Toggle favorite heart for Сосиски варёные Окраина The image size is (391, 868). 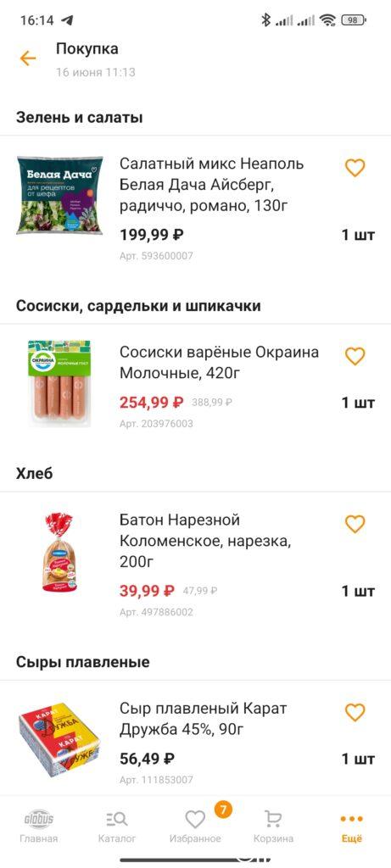point(355,356)
